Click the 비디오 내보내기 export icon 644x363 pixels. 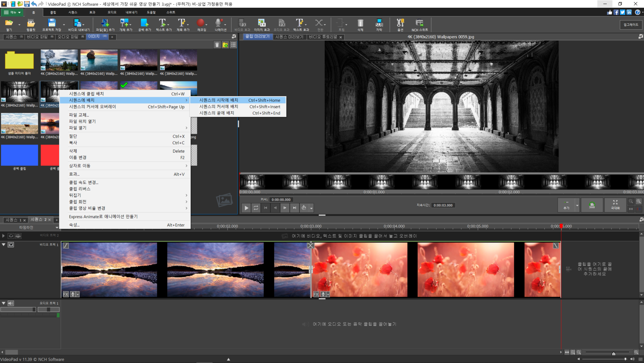pos(77,23)
